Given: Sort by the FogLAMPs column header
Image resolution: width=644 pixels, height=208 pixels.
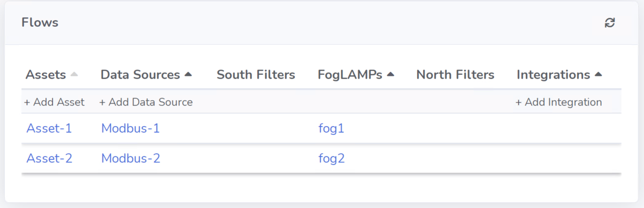Looking at the screenshot, I should click(350, 75).
